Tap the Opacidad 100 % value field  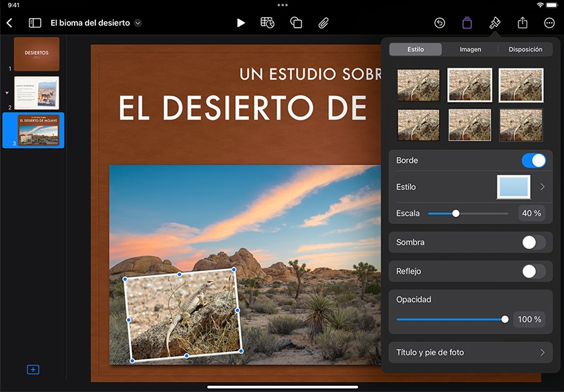(x=529, y=319)
